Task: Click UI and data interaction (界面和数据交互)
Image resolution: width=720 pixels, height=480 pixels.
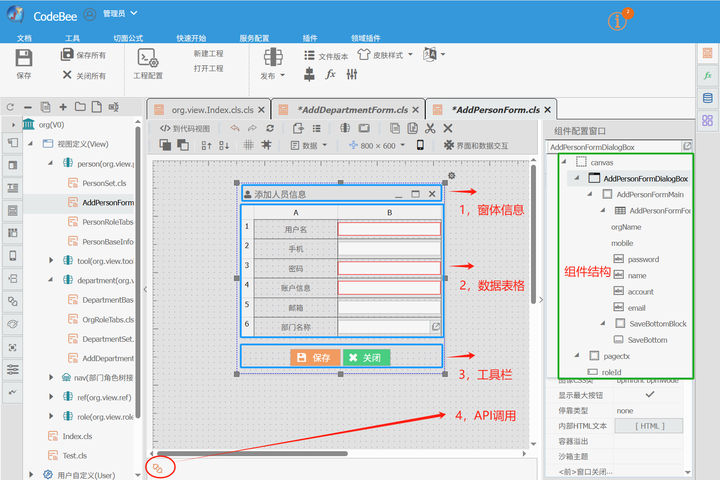Action: coord(476,146)
